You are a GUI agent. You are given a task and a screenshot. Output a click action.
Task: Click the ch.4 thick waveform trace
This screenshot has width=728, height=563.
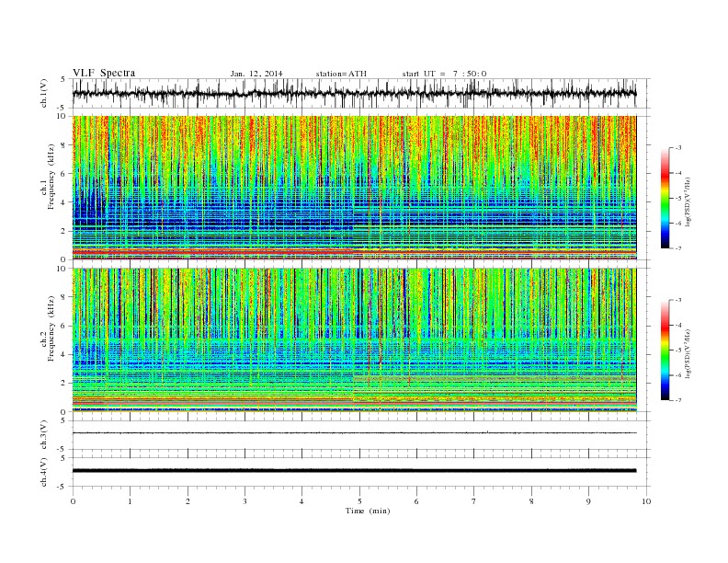tap(354, 471)
